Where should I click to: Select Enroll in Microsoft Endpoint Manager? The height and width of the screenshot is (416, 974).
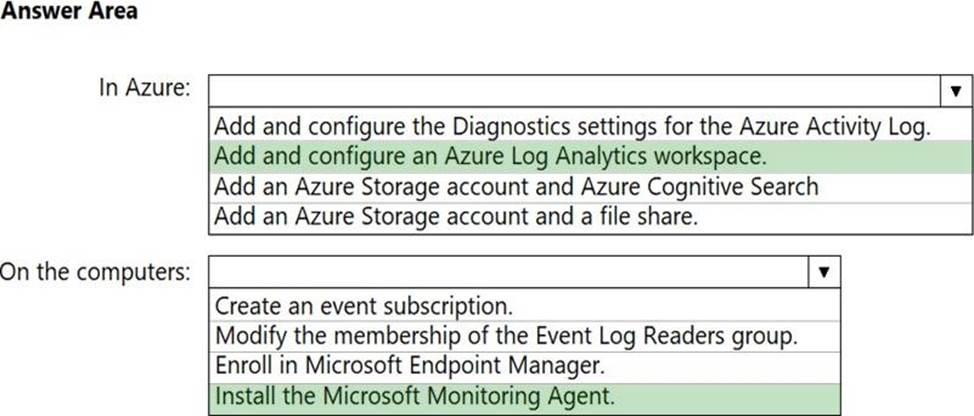coord(525,366)
